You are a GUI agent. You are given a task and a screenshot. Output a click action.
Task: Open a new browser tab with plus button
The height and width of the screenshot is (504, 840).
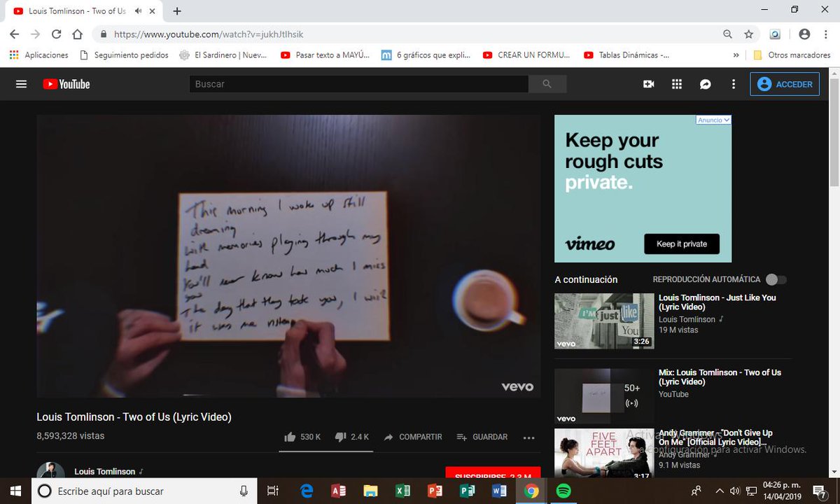[177, 11]
